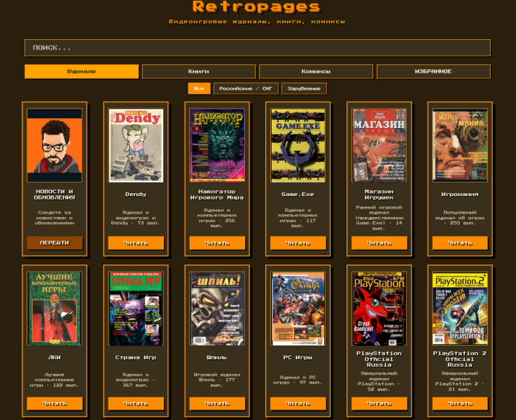Click the Шпиль card title
Image resolution: width=516 pixels, height=420 pixels.
coord(217,358)
